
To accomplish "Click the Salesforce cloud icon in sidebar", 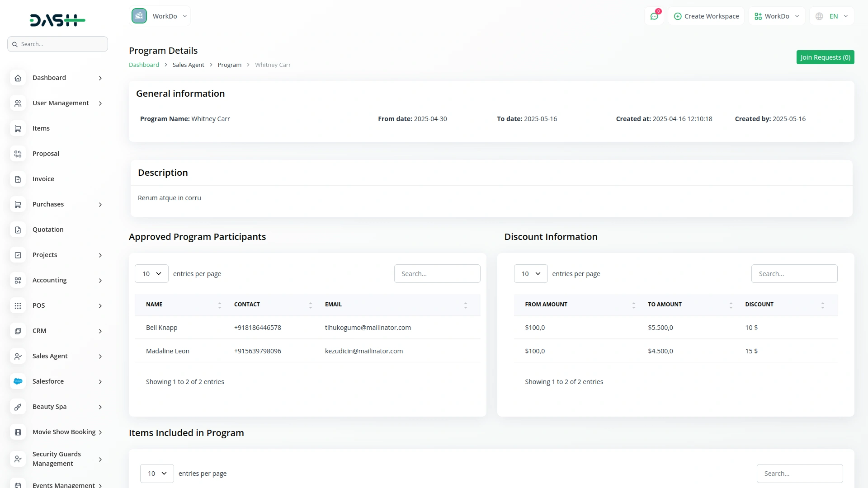I will (18, 381).
